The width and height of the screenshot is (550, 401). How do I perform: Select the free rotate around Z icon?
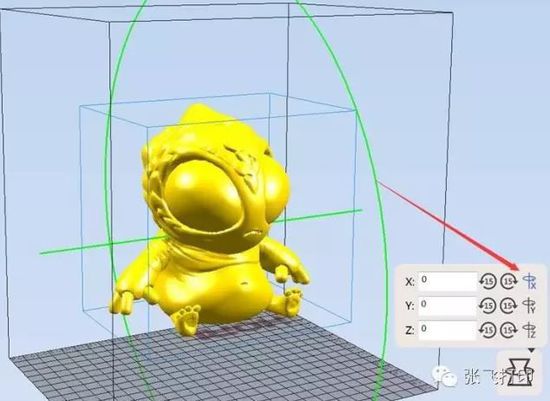(529, 330)
